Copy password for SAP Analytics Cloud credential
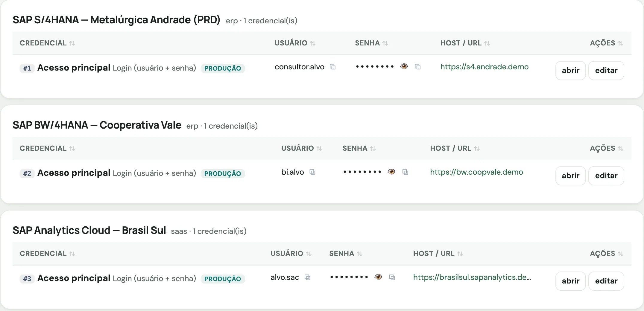Screen dimensions: 644x311 coord(392,277)
